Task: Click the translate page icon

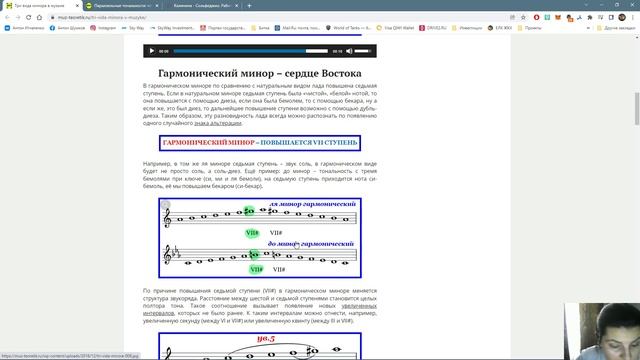Action: [512, 18]
